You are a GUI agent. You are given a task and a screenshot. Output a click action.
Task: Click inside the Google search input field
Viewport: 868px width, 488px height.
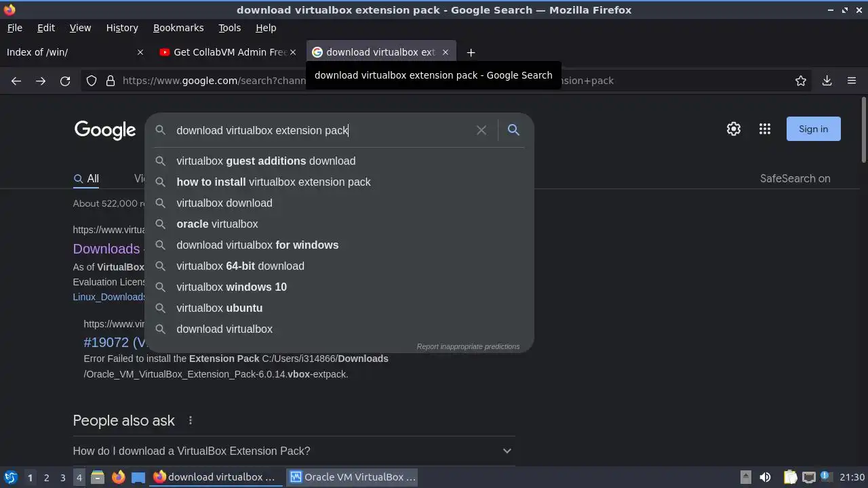pyautogui.click(x=322, y=130)
